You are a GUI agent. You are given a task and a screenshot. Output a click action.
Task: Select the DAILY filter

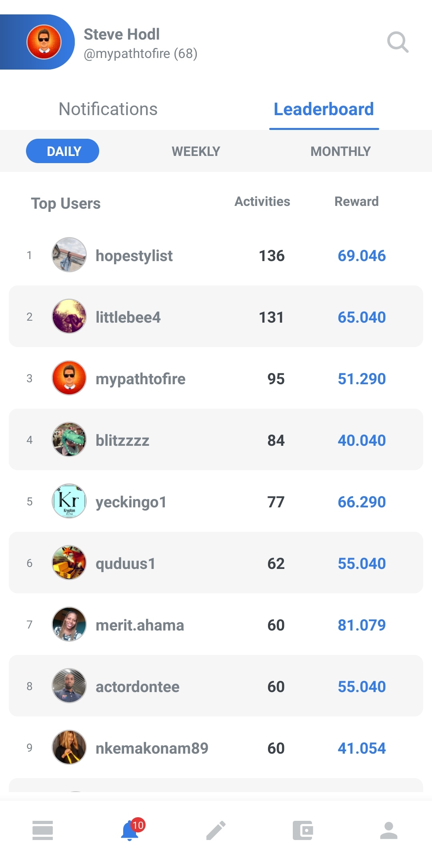[62, 151]
